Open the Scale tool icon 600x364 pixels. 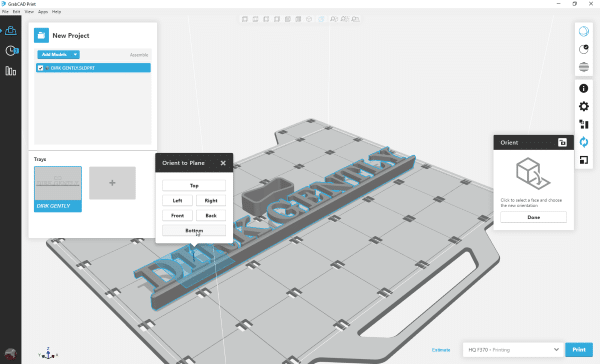pyautogui.click(x=584, y=160)
